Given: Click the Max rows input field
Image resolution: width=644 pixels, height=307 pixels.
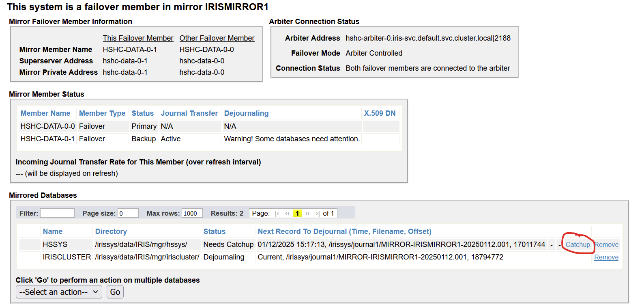Looking at the screenshot, I should tap(192, 213).
